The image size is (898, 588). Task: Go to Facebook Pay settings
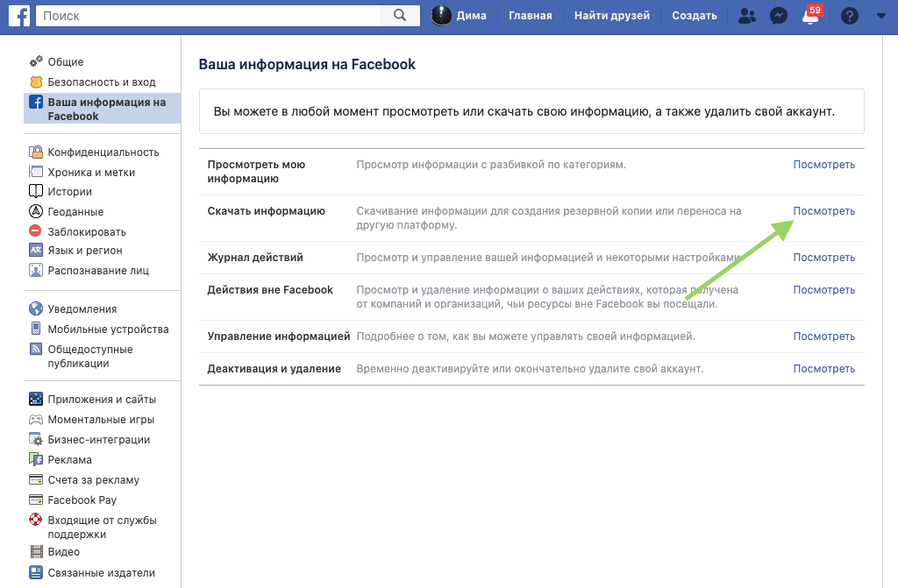pos(82,500)
